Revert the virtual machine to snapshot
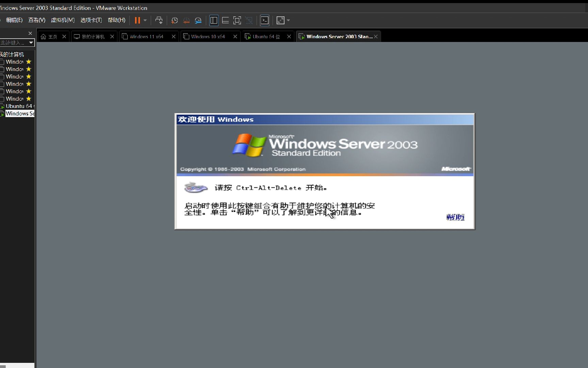This screenshot has width=588, height=368. coord(186,20)
